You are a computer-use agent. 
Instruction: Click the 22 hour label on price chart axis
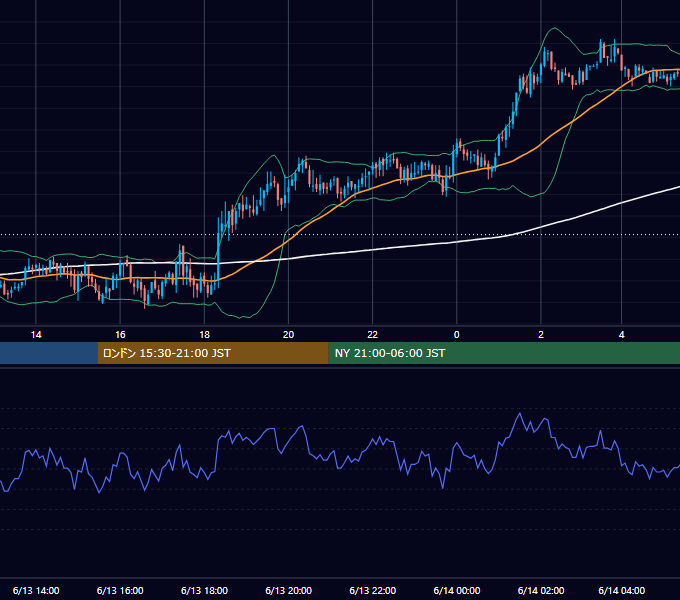(x=373, y=335)
